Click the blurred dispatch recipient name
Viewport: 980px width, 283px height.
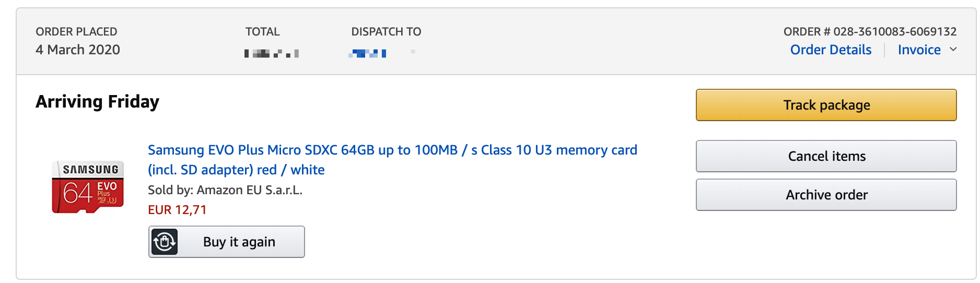pyautogui.click(x=368, y=53)
